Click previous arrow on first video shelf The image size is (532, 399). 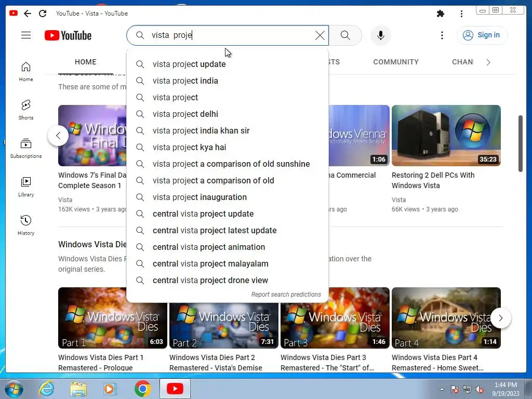pos(58,136)
